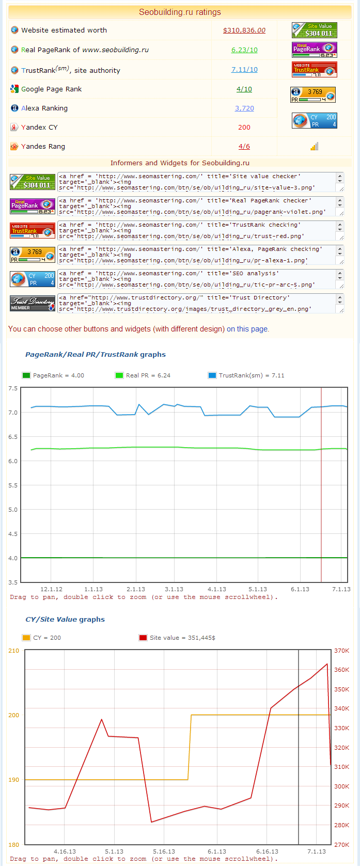Viewport: 360px width, 868px height.
Task: Click the green Site Value $304 011 badge in ratings table
Action: pos(315,30)
